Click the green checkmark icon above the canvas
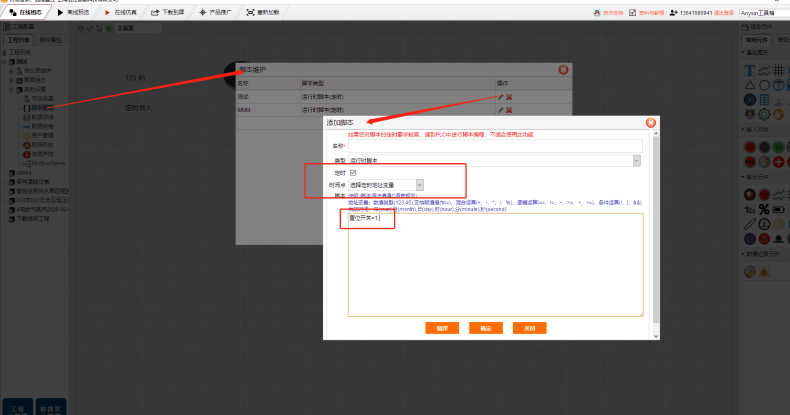 tap(91, 28)
